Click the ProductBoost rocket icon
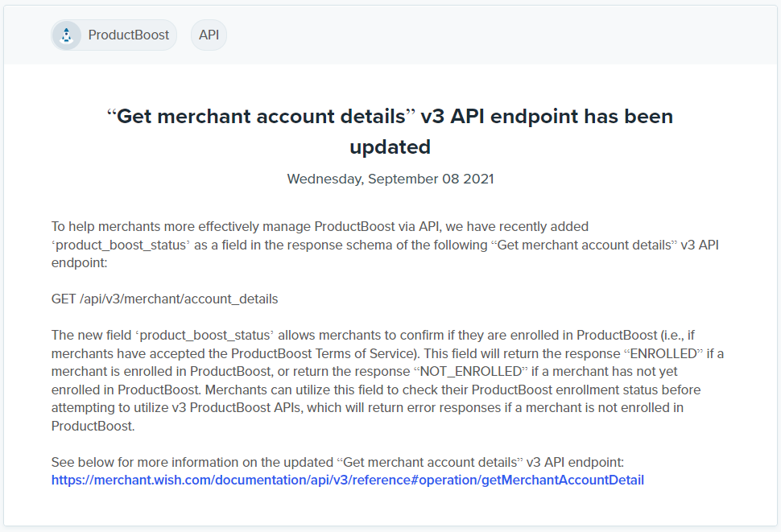Screen dimensions: 781x532 [x=66, y=35]
